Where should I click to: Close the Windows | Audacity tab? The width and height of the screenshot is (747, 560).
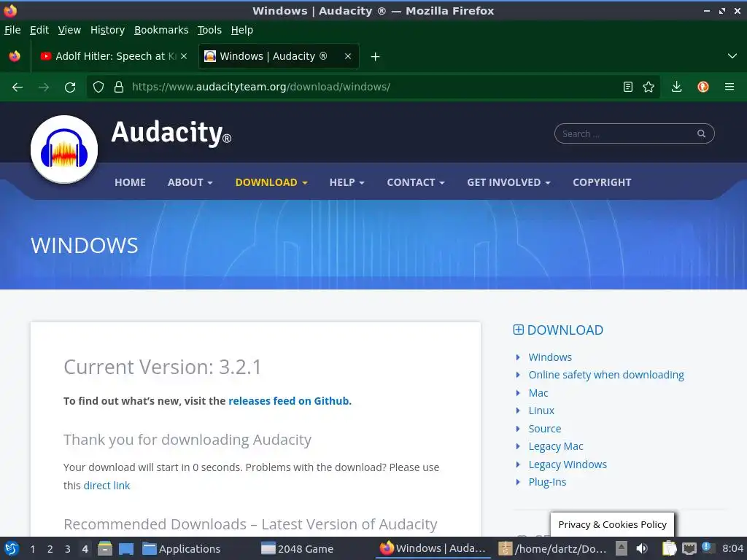[x=348, y=56]
